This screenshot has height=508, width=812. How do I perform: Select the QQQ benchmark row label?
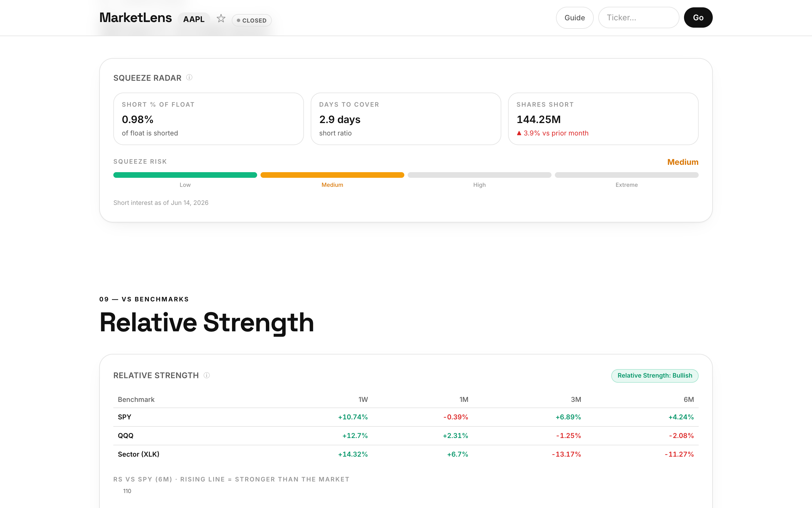tap(125, 436)
